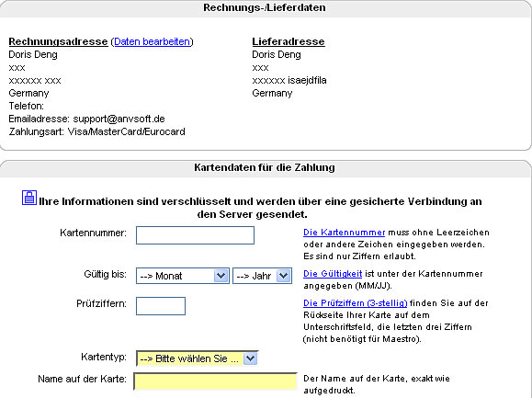This screenshot has width=532, height=398.
Task: Click the Kartennummer: field label
Action: (94, 233)
